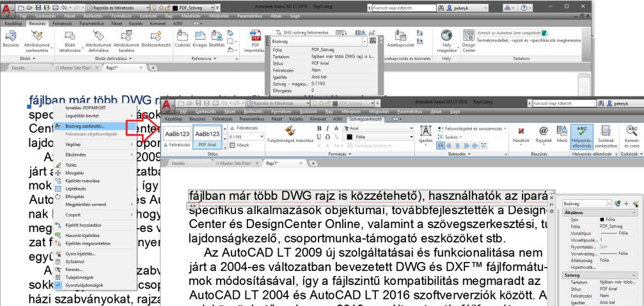Toggle Overline formatting in the text editor ribbon
The width and height of the screenshot is (644, 306).
328,137
